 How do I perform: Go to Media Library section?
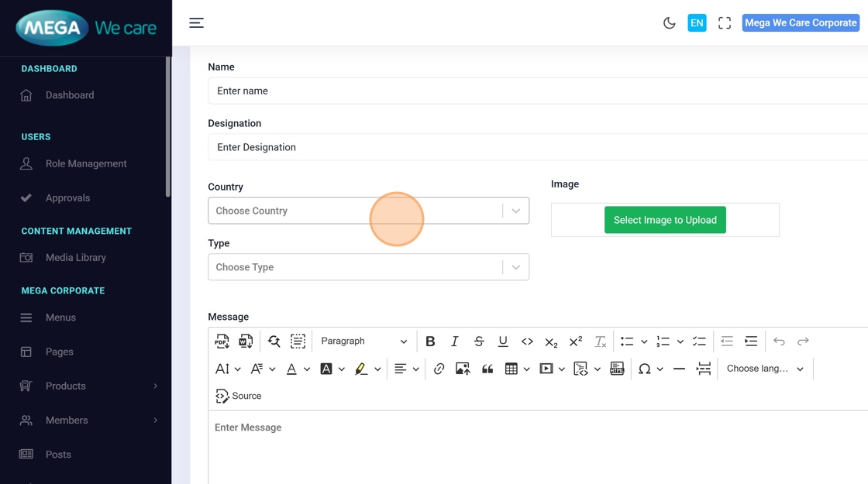point(75,258)
